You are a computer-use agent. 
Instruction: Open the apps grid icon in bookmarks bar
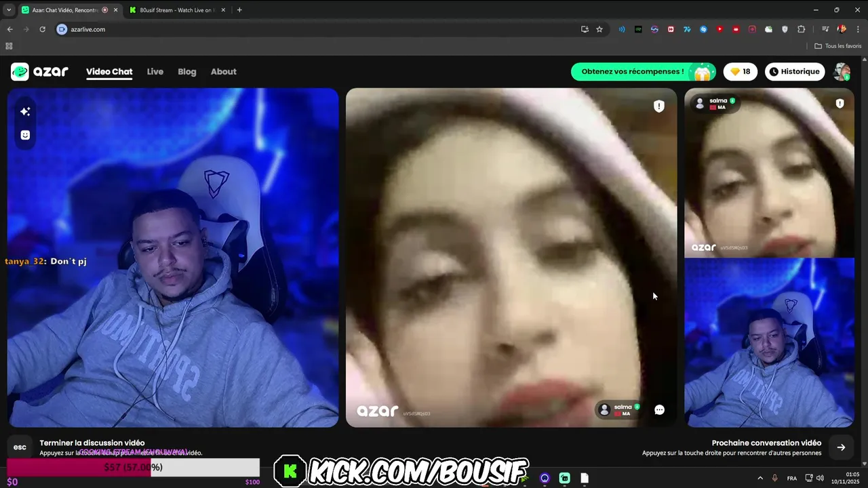click(x=9, y=46)
